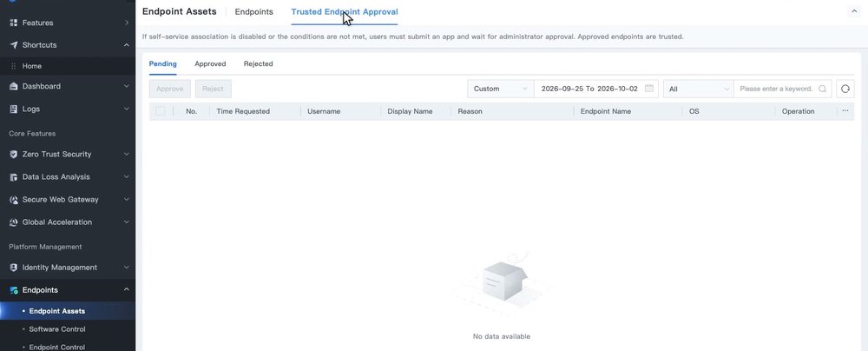Click the Data Loss Analysis icon
The width and height of the screenshot is (868, 351).
pyautogui.click(x=14, y=177)
